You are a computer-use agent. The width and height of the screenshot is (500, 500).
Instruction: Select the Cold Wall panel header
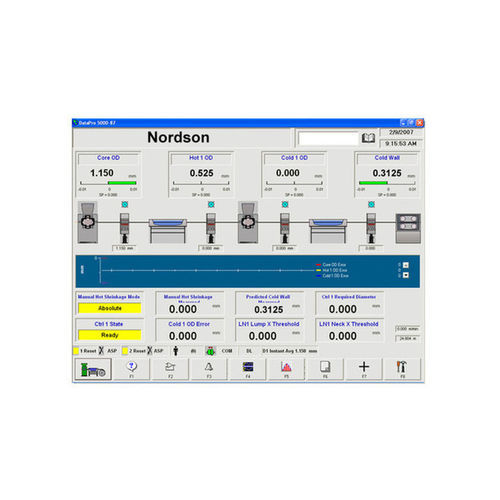(387, 158)
